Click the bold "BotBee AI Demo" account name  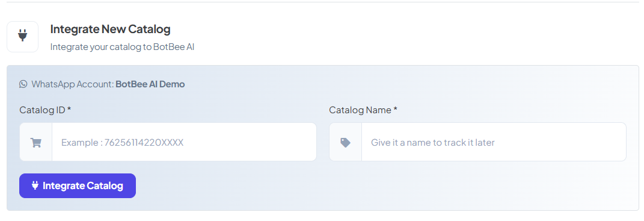click(150, 84)
